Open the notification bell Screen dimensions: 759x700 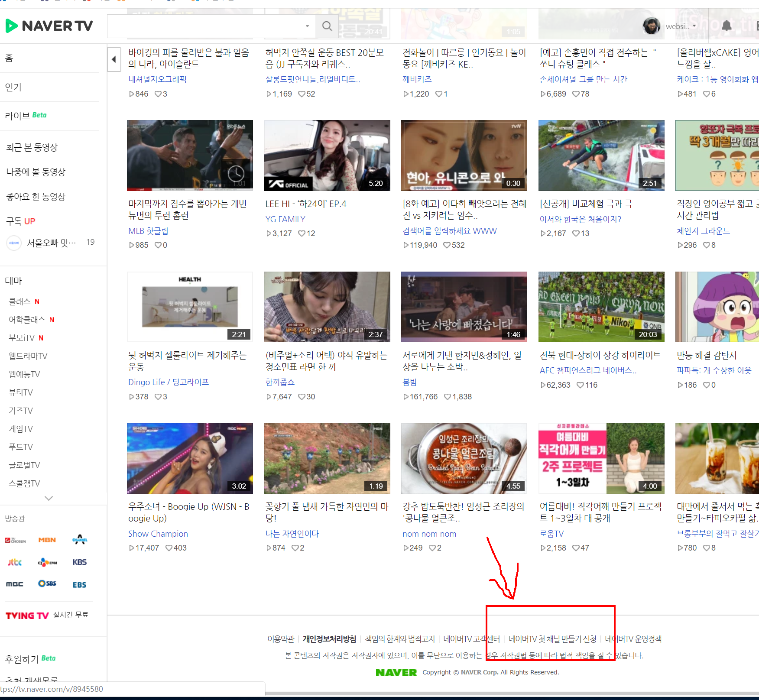(x=727, y=26)
